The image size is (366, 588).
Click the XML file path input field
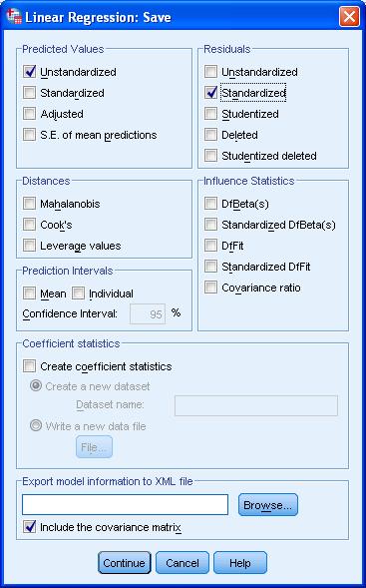click(x=125, y=504)
